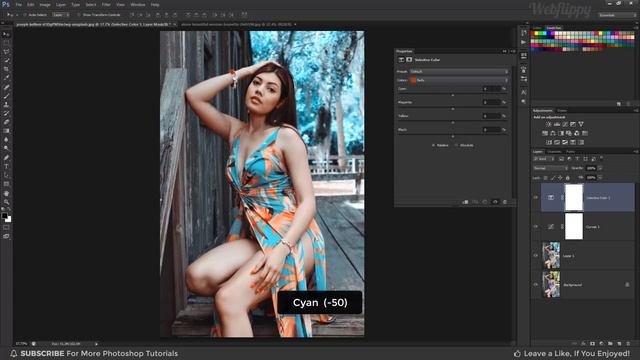The width and height of the screenshot is (640, 360).
Task: Open the Preset dropdown in Properties
Action: pyautogui.click(x=459, y=71)
